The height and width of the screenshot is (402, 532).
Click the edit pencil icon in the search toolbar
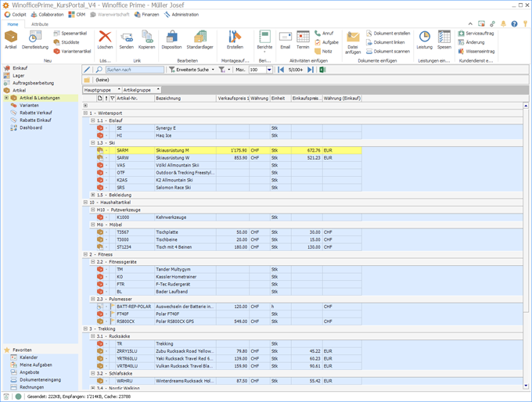tap(87, 70)
